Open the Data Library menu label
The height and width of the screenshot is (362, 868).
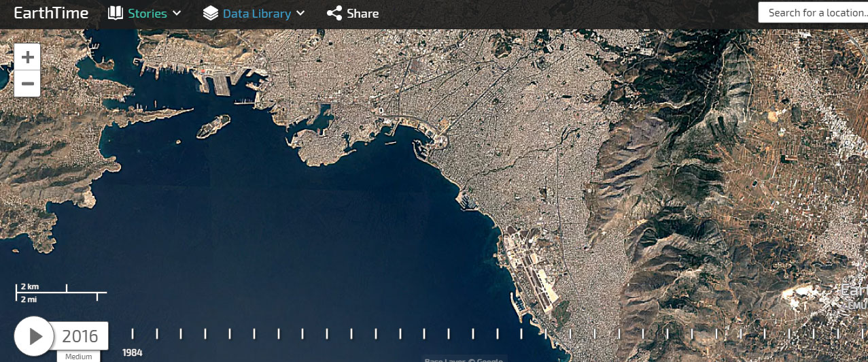[257, 13]
